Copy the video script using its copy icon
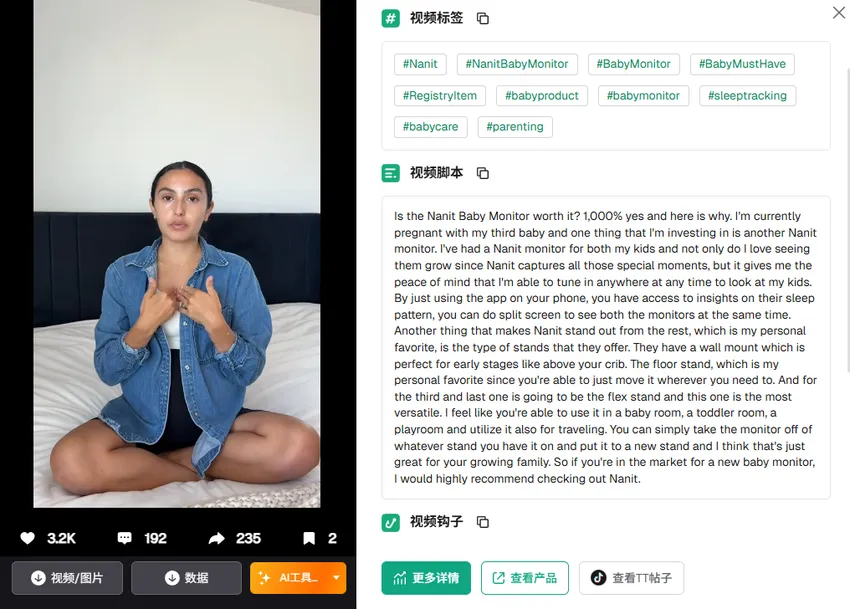This screenshot has height=609, width=850. (x=482, y=173)
